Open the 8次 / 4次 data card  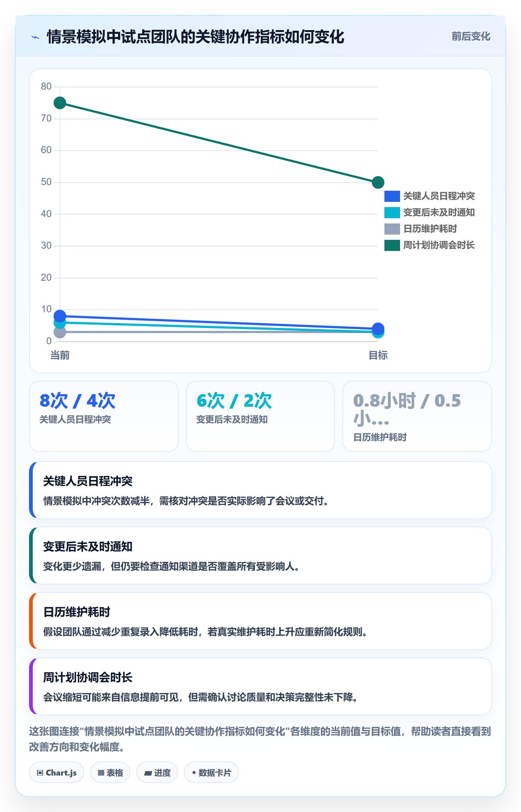click(104, 416)
